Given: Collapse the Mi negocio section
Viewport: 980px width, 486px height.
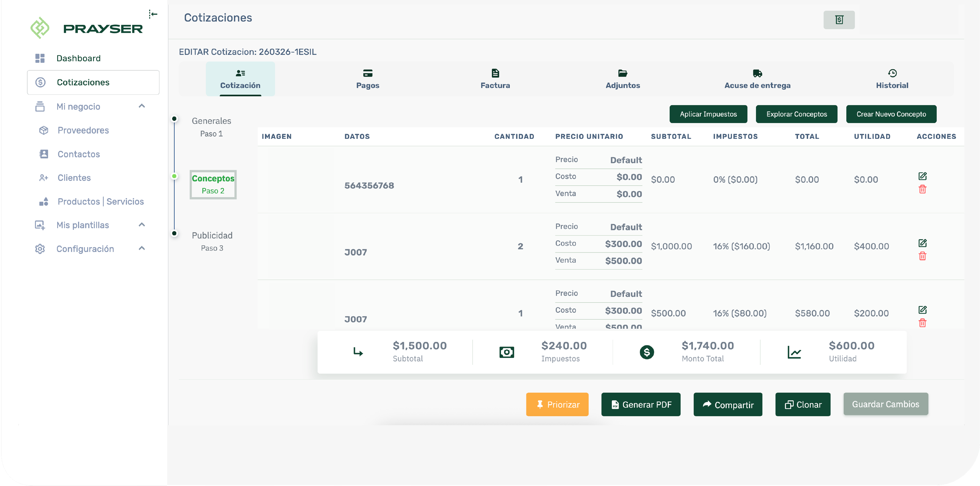Looking at the screenshot, I should click(x=142, y=106).
